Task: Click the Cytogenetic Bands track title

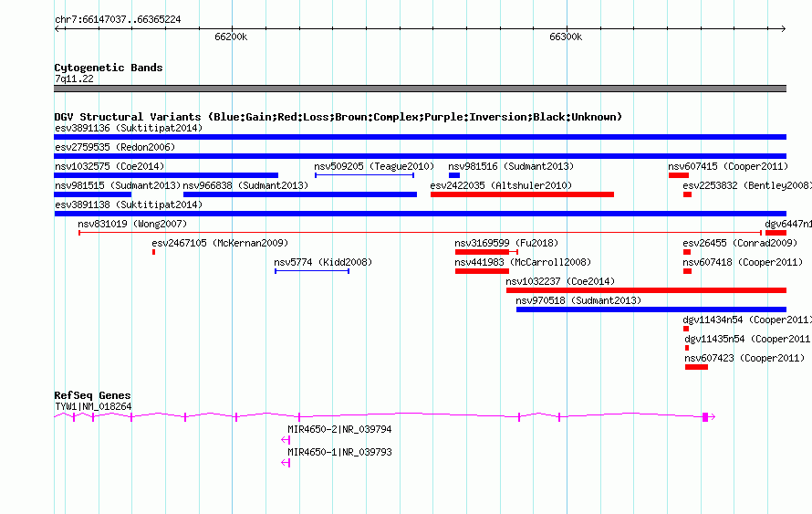Action: click(x=109, y=68)
